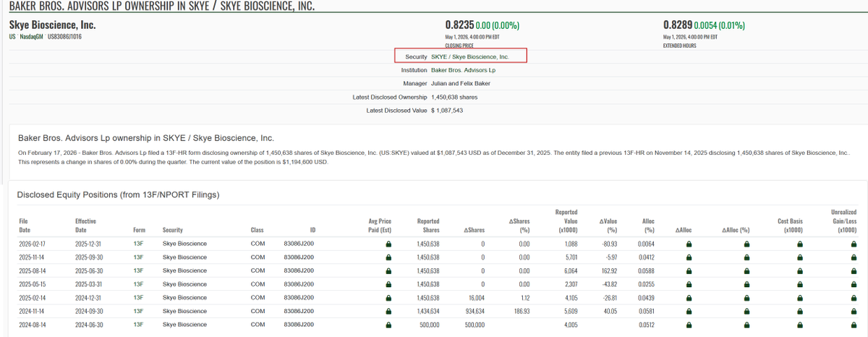The image size is (868, 337).
Task: Open Skye Bioscience link in 2026-02-17 row
Action: click(x=184, y=244)
